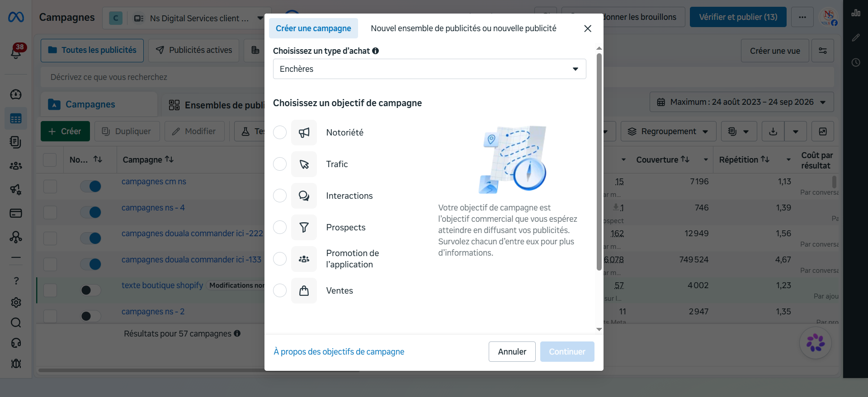Viewport: 868px width, 397px height.
Task: Select the Publicités actives view tab
Action: (x=194, y=50)
